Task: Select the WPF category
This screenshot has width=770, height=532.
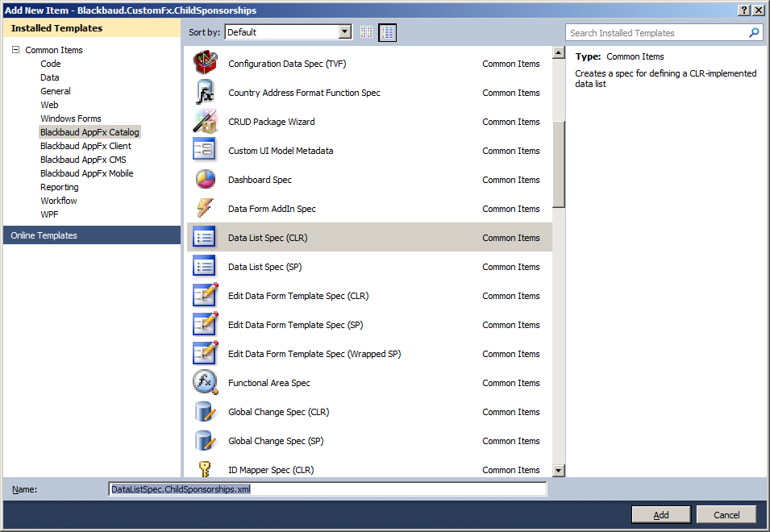Action: pos(50,215)
